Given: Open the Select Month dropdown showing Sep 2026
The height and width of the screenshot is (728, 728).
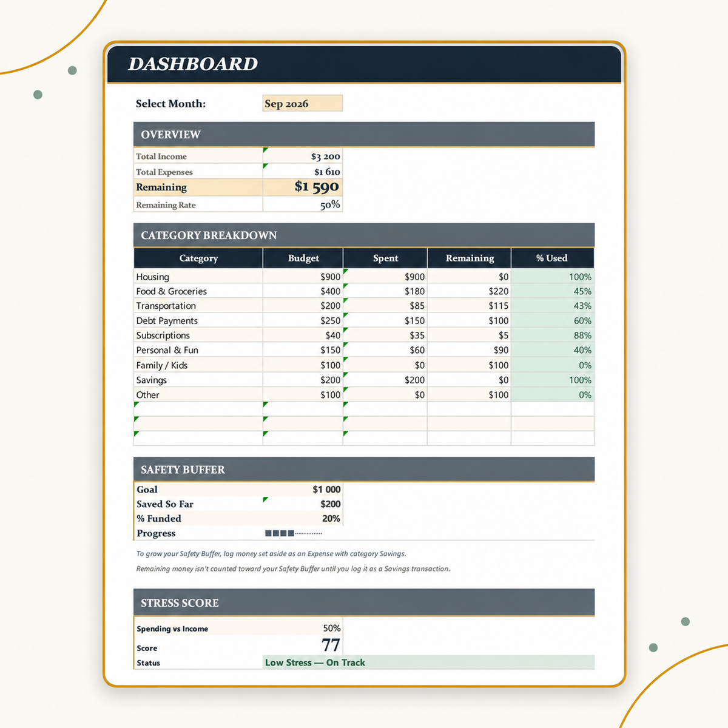Looking at the screenshot, I should coord(303,103).
